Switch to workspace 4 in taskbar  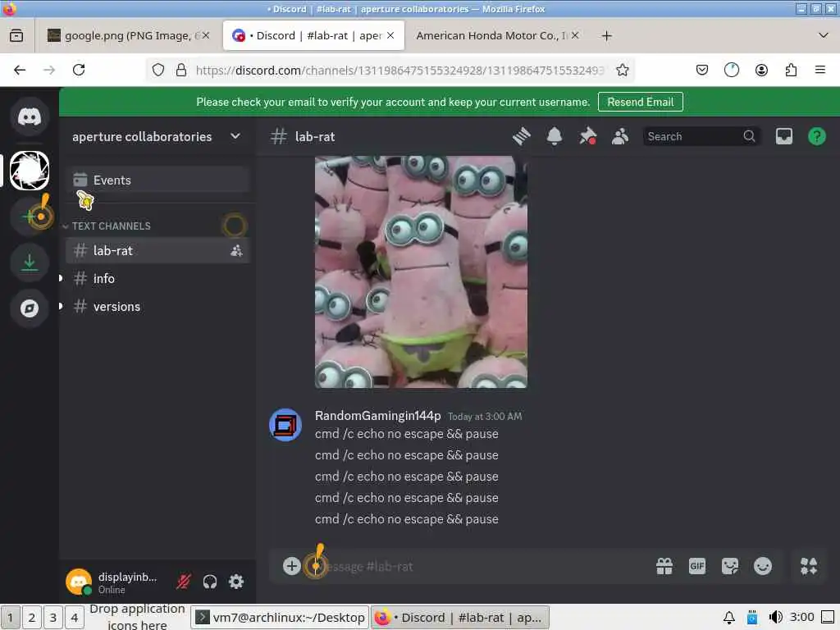(75, 617)
